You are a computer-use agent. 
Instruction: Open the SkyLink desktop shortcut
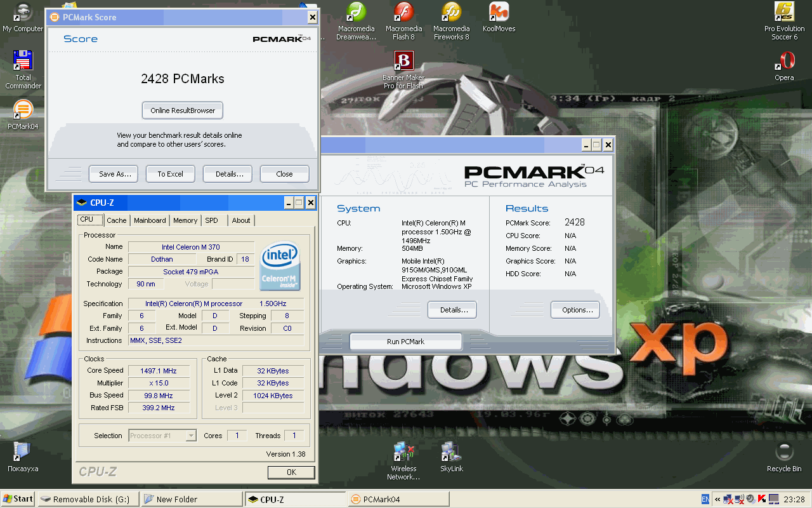[x=451, y=457]
